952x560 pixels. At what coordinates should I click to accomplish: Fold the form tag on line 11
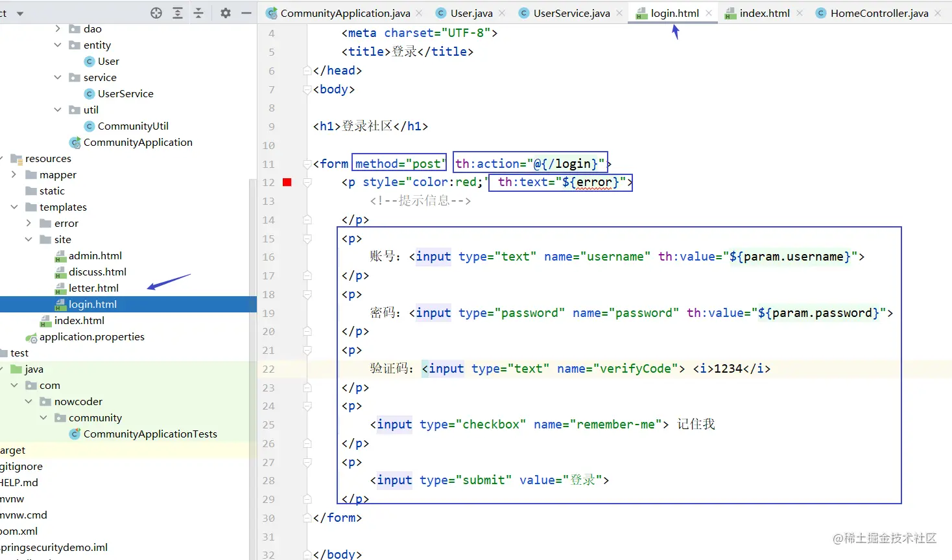click(307, 164)
